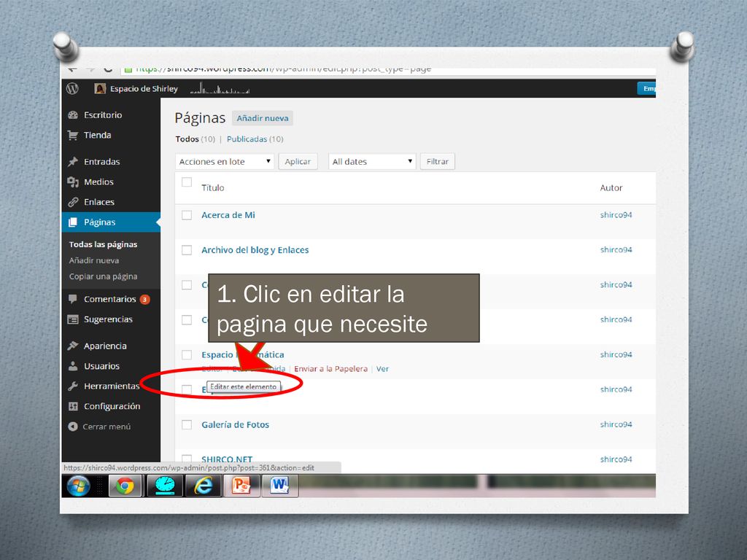Show the Todos (10) pages filter
This screenshot has width=747, height=560.
(x=195, y=139)
